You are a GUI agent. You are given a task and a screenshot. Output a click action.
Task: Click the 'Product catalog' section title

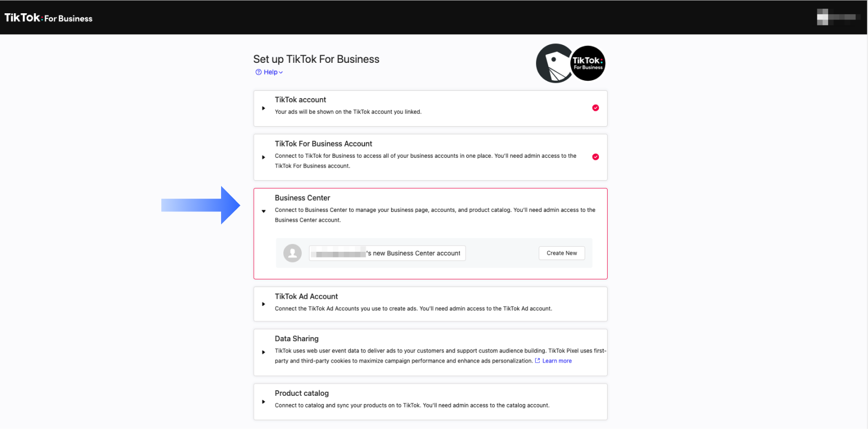point(302,393)
